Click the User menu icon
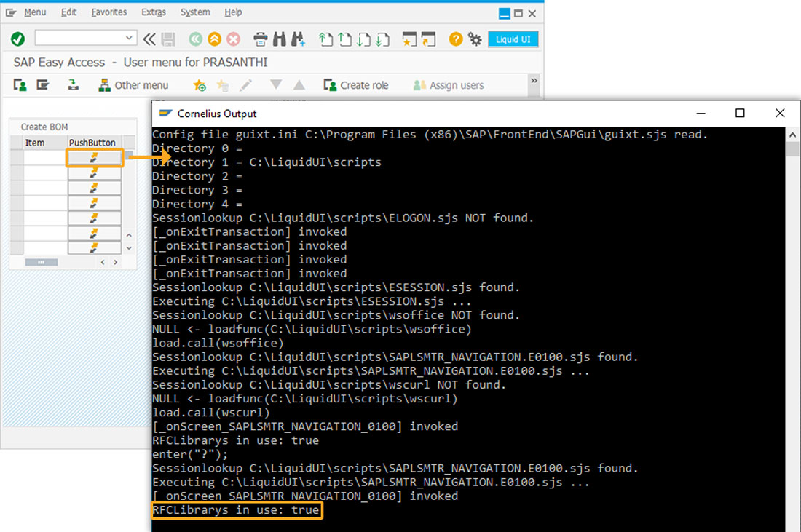 [x=20, y=84]
